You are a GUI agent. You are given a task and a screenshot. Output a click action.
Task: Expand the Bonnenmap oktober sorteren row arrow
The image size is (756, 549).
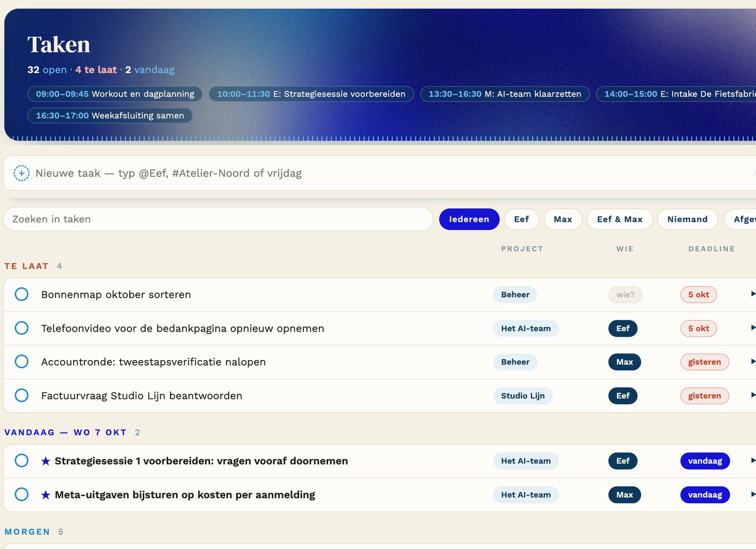(x=753, y=294)
